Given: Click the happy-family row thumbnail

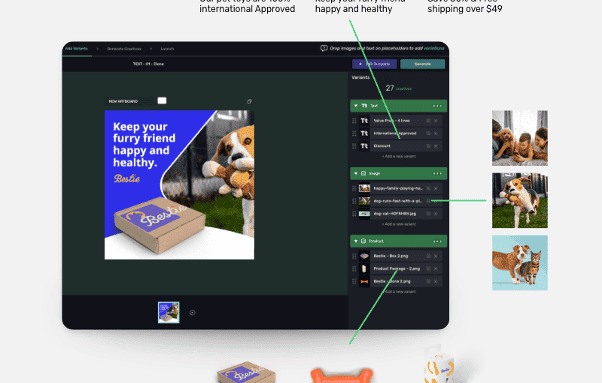Looking at the screenshot, I should pyautogui.click(x=364, y=188).
